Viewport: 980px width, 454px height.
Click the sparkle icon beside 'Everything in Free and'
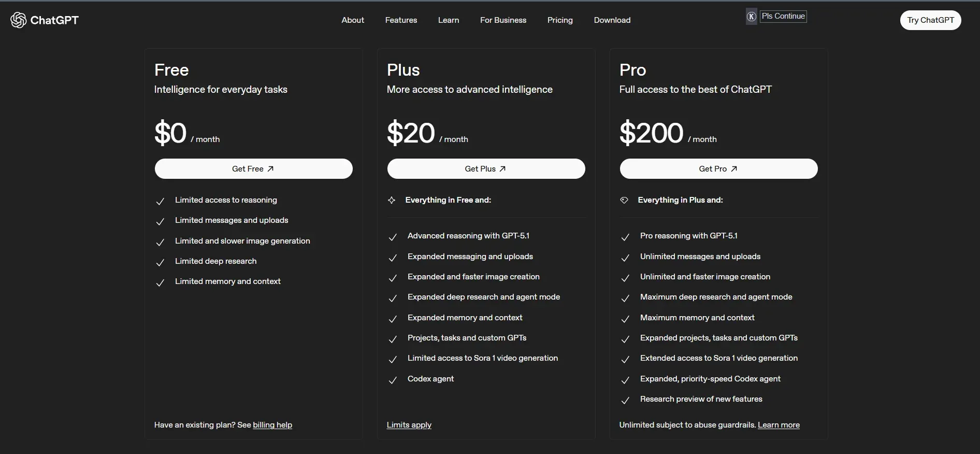[392, 200]
